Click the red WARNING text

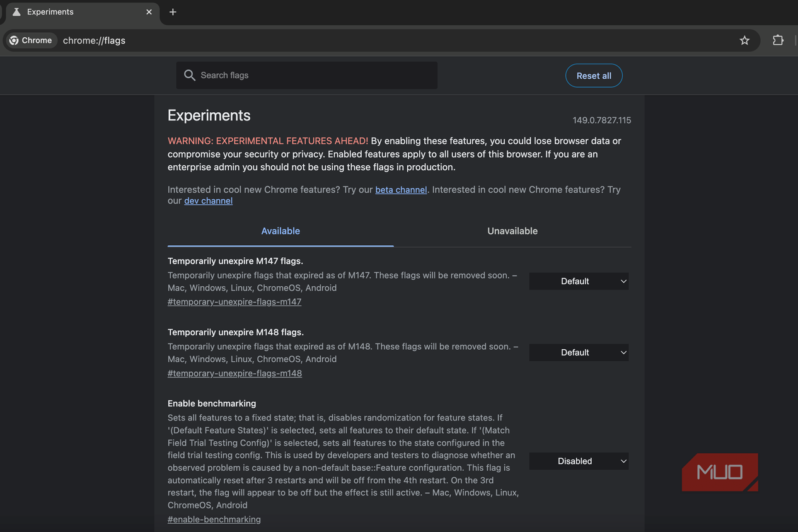[x=268, y=141]
